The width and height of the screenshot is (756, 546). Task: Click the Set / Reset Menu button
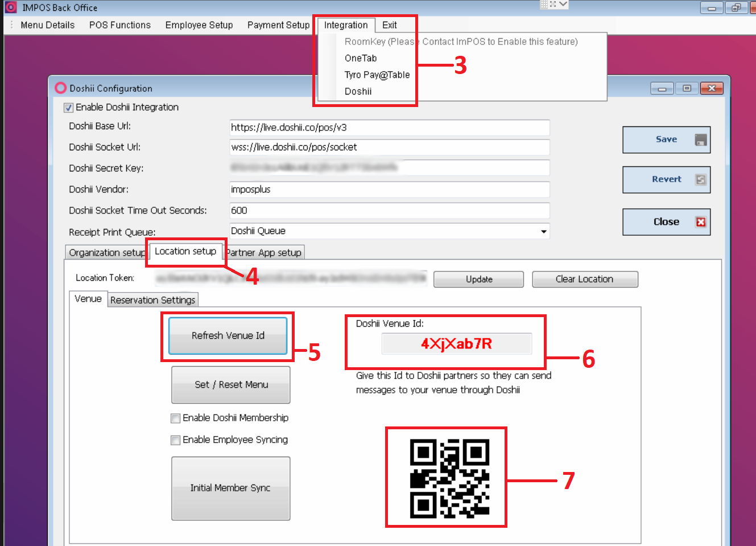(231, 385)
